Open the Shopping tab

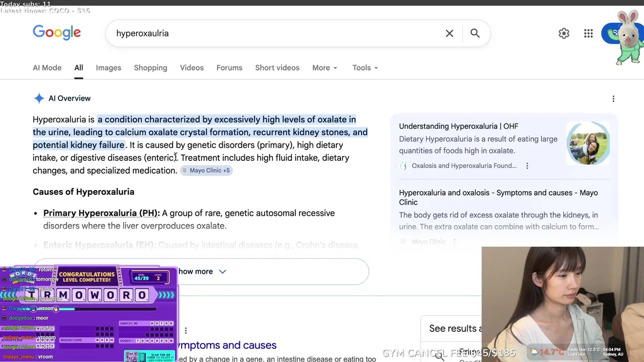(x=150, y=68)
